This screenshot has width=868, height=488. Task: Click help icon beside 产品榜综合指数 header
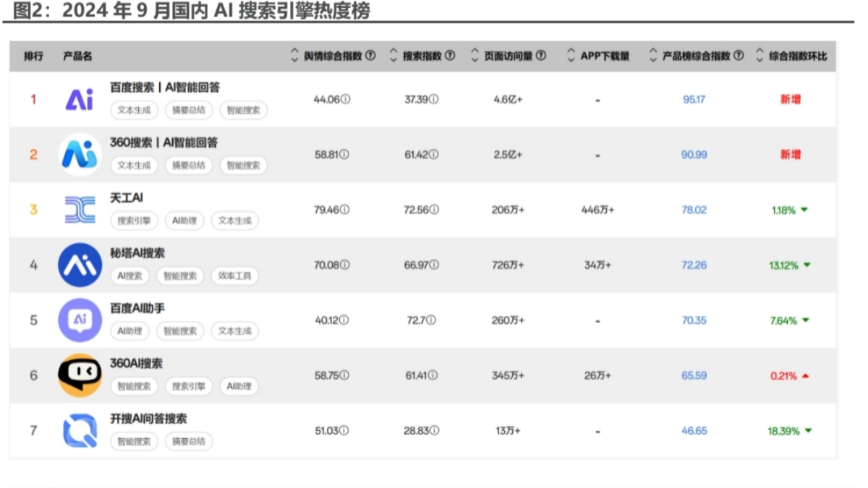tap(738, 56)
